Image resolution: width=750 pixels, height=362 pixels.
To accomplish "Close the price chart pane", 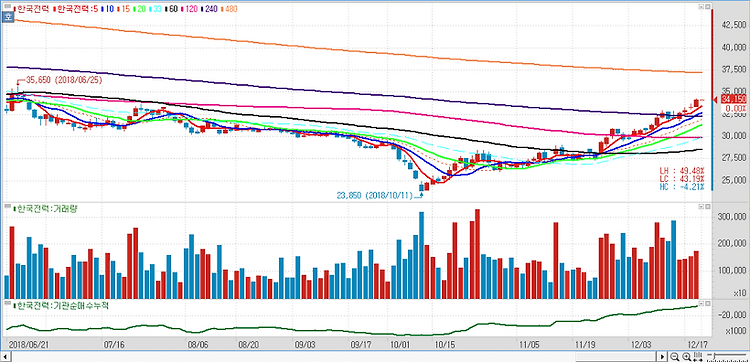I will tap(707, 7).
